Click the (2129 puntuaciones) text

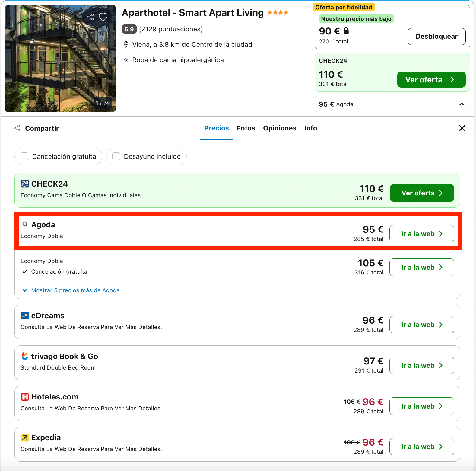171,29
